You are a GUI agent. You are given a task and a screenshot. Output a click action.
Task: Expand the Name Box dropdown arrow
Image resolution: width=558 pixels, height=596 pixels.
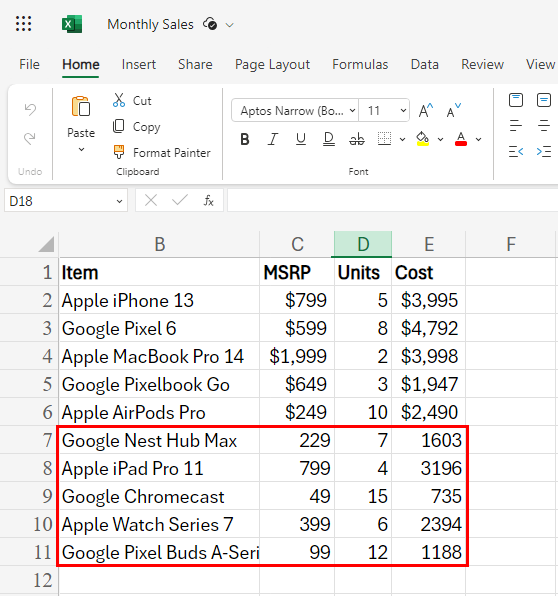pos(119,201)
